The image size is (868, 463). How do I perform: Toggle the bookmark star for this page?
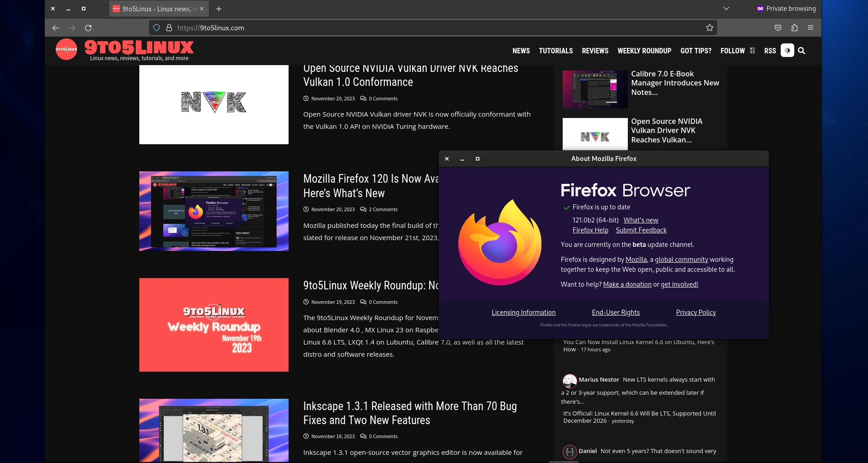(709, 28)
